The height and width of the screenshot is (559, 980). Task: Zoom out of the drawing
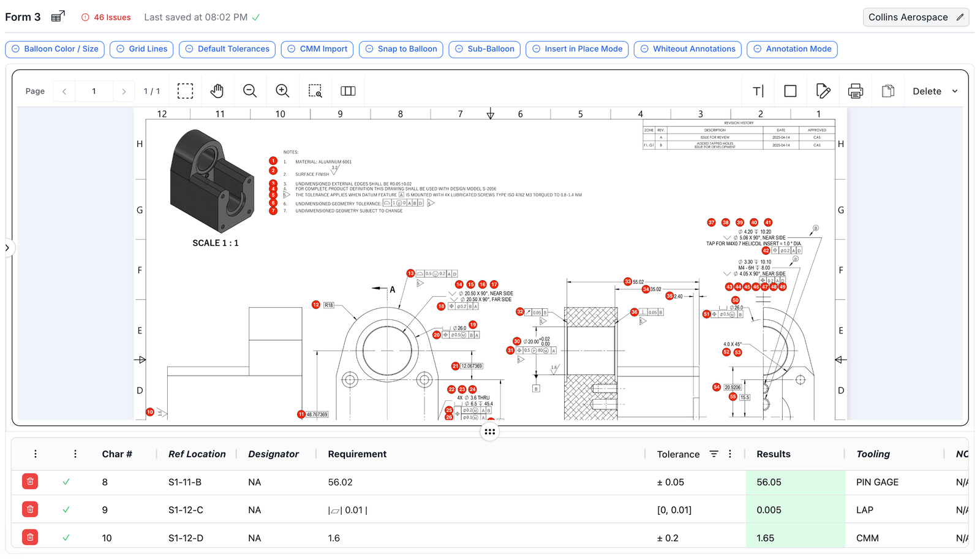point(250,91)
